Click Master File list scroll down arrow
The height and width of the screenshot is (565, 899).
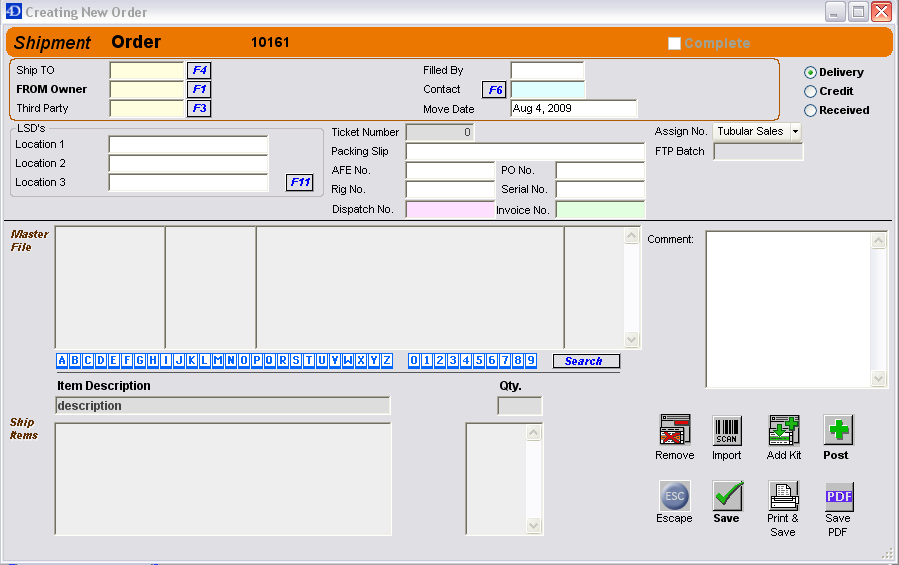point(631,339)
